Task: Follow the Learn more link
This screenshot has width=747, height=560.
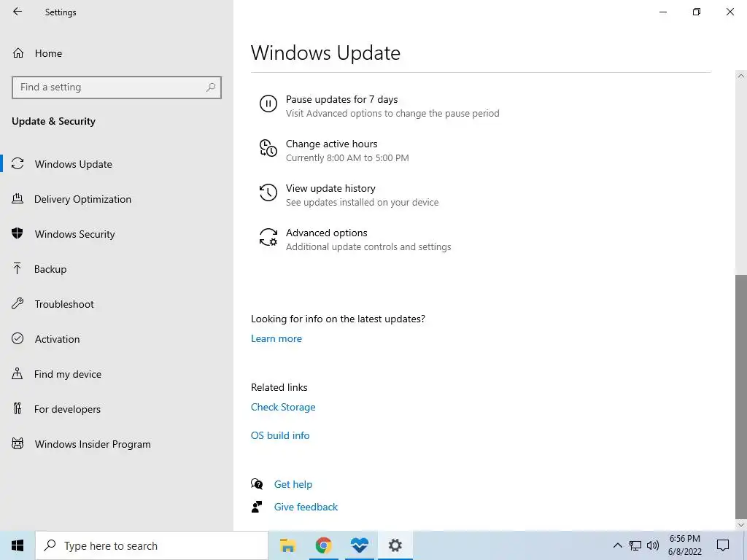Action: pyautogui.click(x=276, y=338)
